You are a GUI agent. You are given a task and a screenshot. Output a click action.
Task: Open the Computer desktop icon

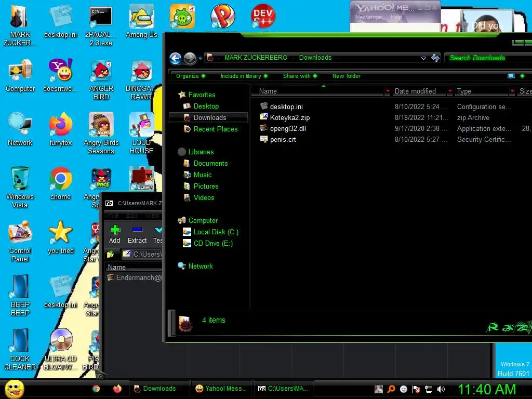(20, 75)
